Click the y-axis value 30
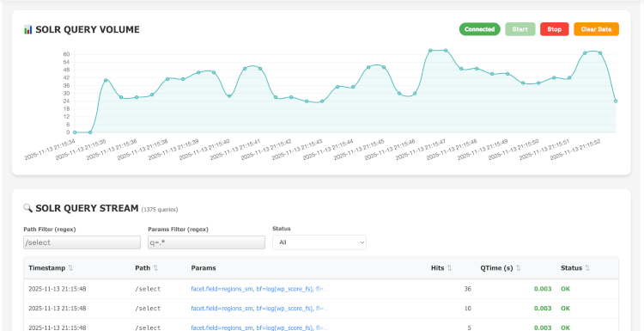 pos(66,94)
